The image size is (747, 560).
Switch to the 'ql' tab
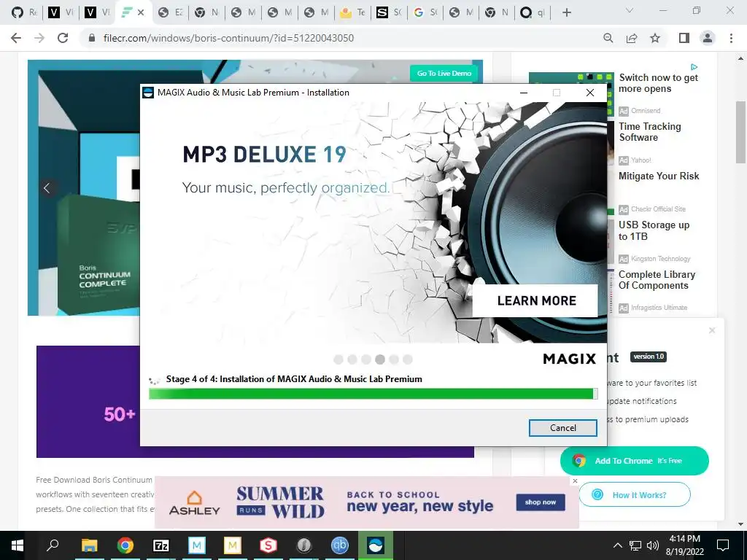532,13
